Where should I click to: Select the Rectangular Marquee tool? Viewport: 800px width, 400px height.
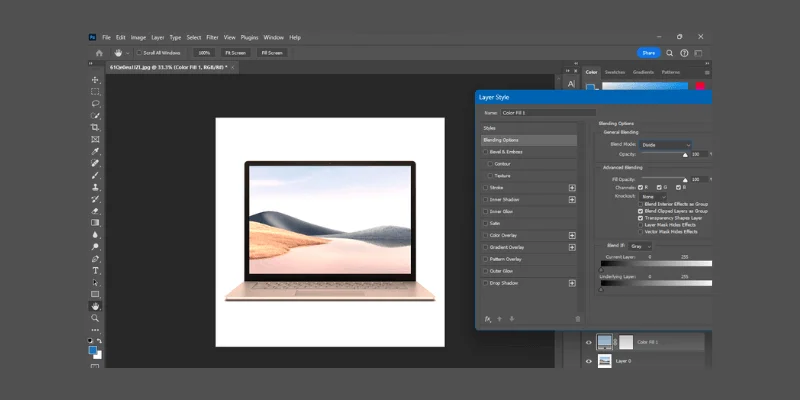[95, 92]
